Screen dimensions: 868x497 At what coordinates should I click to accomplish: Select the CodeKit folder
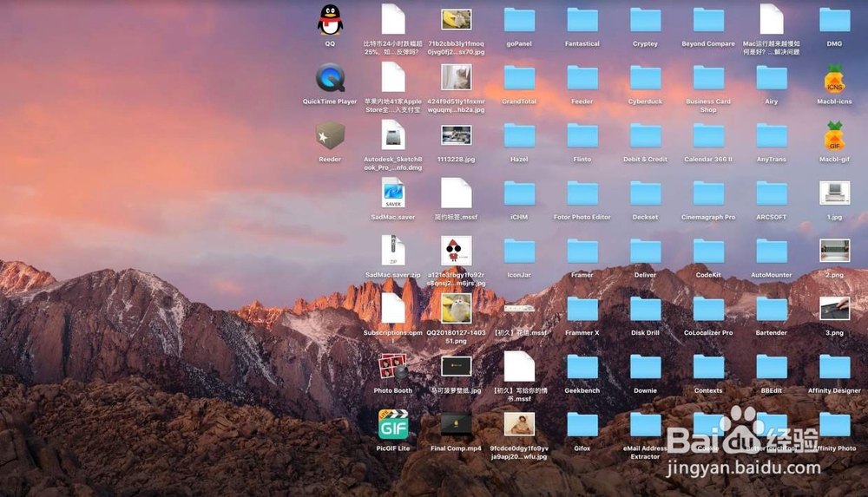708,252
